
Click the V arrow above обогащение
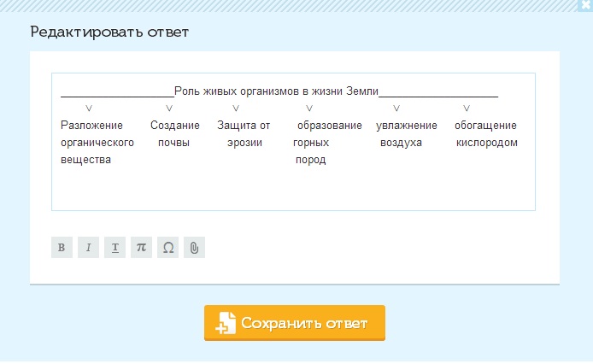click(467, 109)
